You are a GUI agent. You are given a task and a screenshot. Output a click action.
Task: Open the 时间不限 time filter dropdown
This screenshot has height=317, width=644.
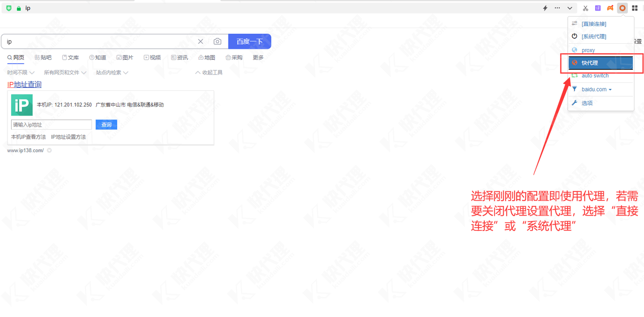(x=21, y=73)
